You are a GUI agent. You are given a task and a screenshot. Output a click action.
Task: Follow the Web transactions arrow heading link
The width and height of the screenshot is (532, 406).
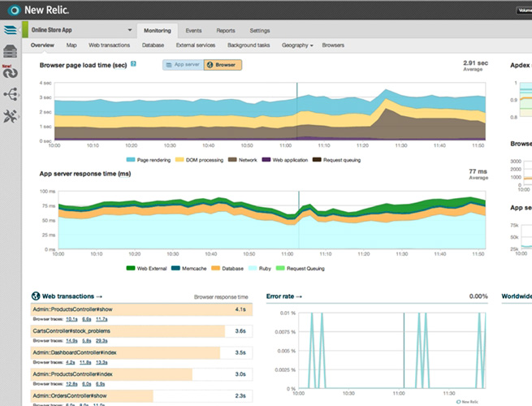pyautogui.click(x=72, y=296)
